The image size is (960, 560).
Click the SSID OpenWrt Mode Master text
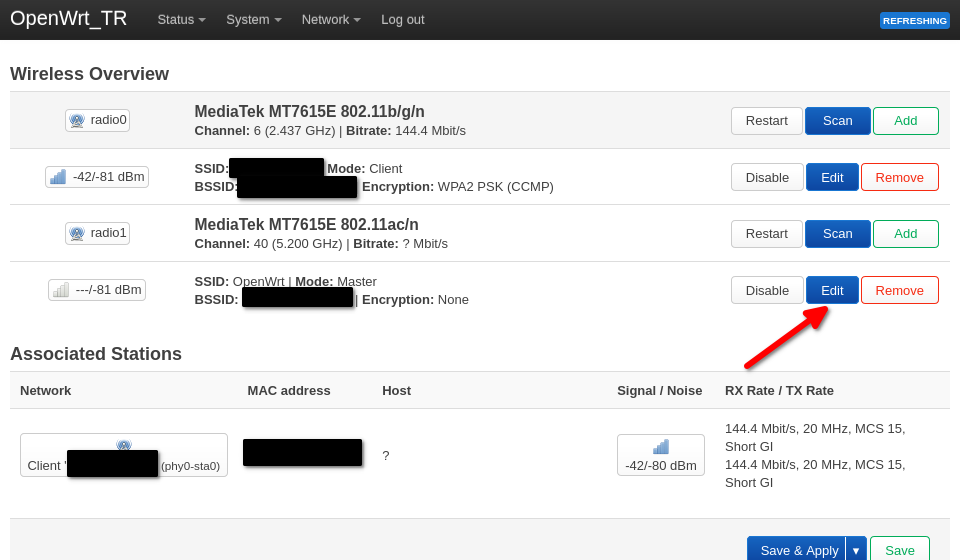pyautogui.click(x=285, y=282)
